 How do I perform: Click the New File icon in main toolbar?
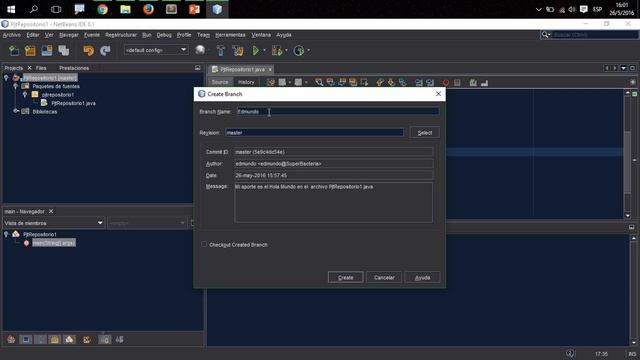point(14,51)
